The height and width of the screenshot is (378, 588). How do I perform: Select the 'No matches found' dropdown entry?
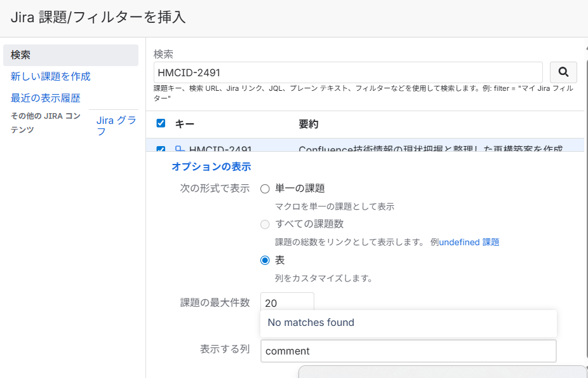311,323
